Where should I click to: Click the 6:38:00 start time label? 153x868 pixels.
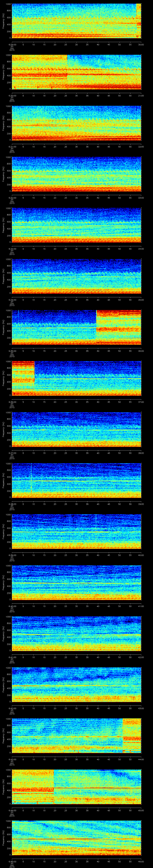(12, 504)
